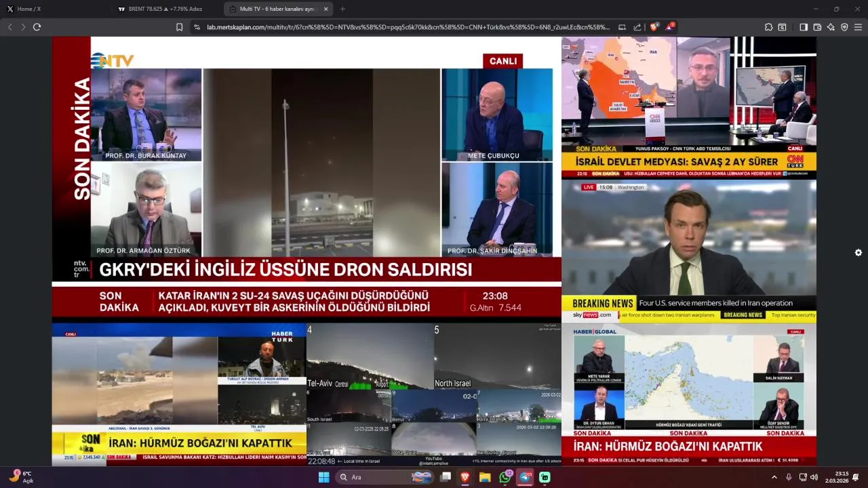This screenshot has height=488, width=868.
Task: Reload the Multi TV page
Action: pos(37,27)
